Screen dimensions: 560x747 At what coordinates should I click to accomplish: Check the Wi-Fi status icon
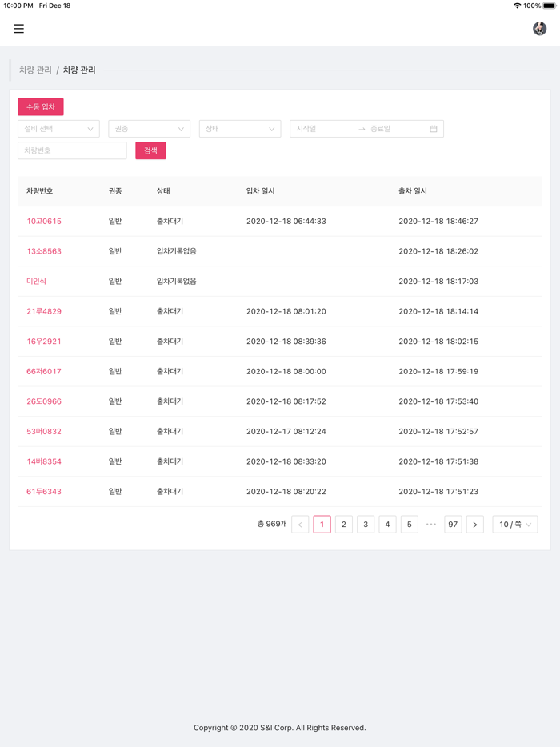pos(517,6)
